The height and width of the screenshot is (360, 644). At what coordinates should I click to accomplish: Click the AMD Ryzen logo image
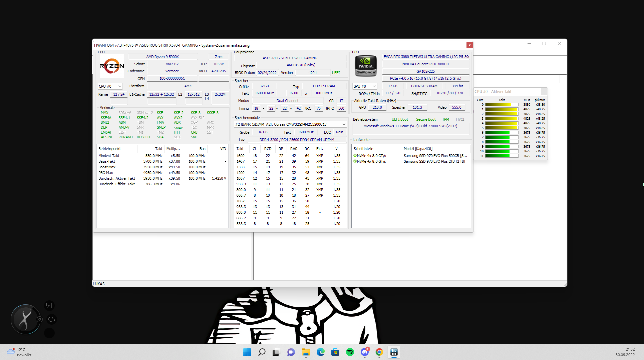[111, 66]
